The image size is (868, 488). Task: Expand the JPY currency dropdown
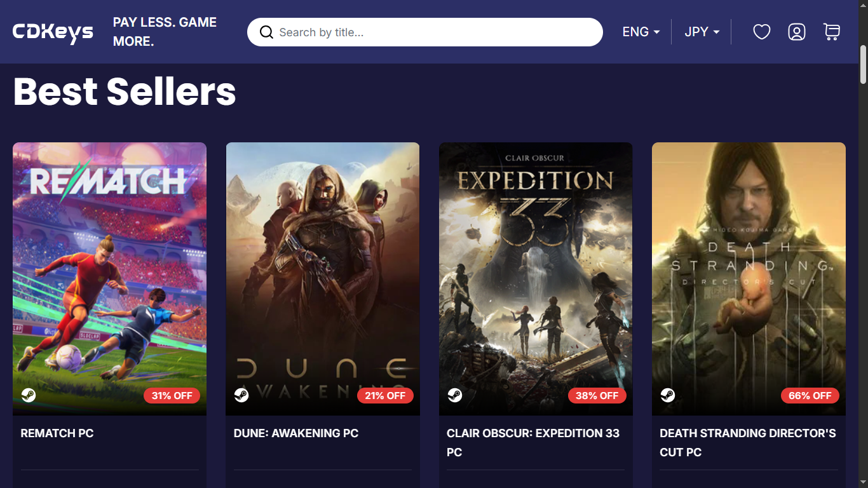(x=702, y=32)
